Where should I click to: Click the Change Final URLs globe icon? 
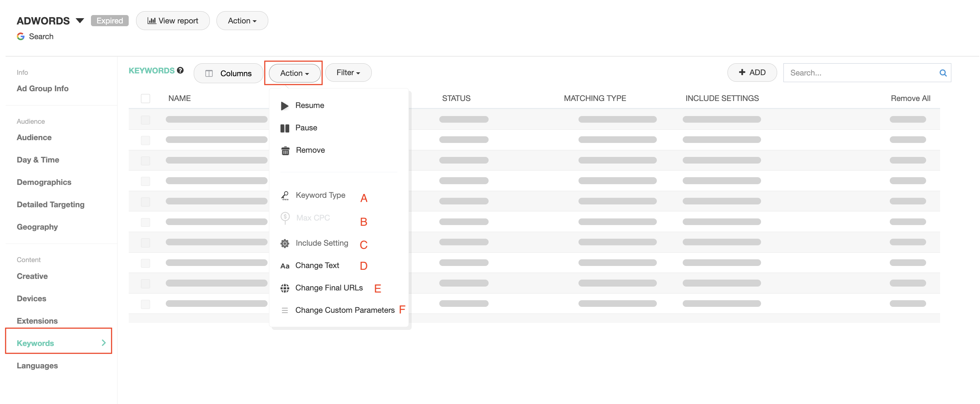coord(285,288)
